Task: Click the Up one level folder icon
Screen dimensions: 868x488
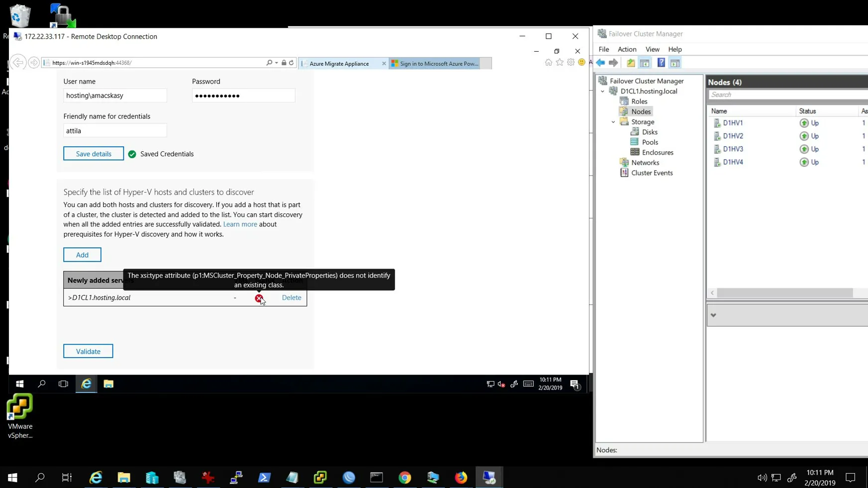Action: point(631,63)
